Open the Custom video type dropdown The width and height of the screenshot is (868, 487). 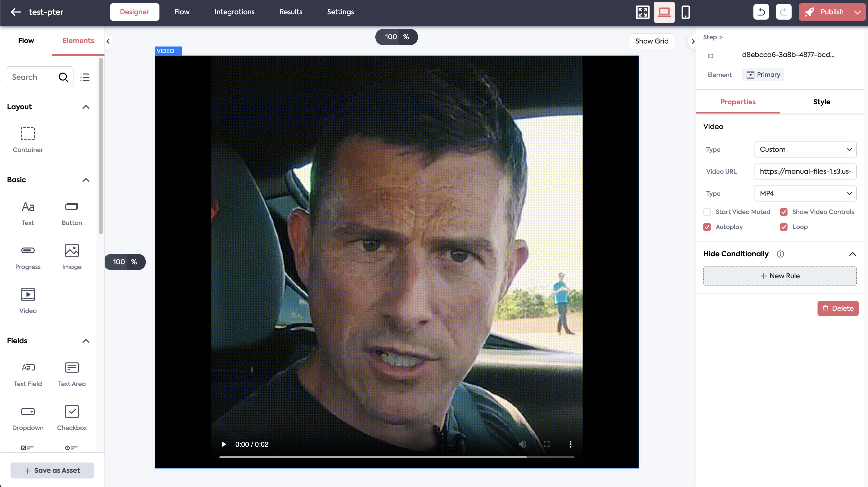click(805, 150)
